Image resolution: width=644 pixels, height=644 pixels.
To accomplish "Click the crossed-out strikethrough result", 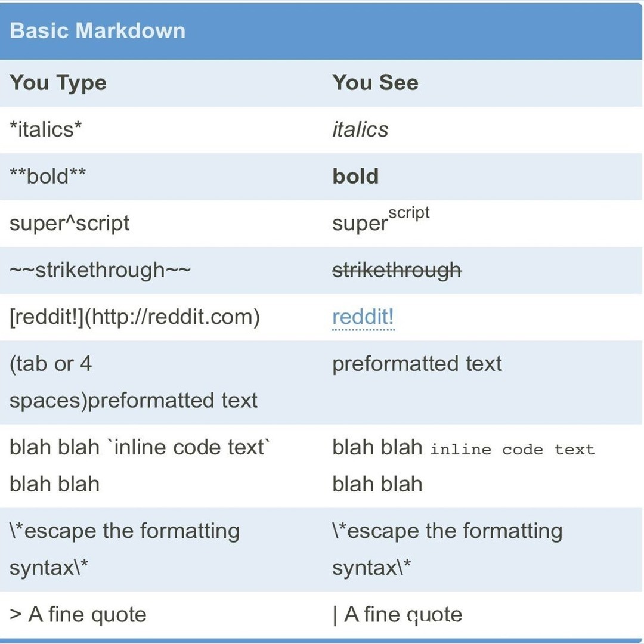I will click(x=397, y=270).
